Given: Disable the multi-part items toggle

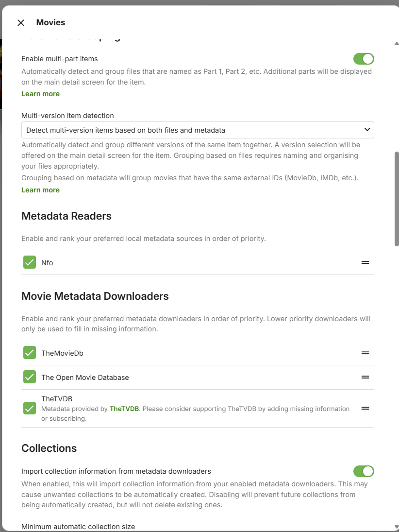Looking at the screenshot, I should click(x=364, y=59).
